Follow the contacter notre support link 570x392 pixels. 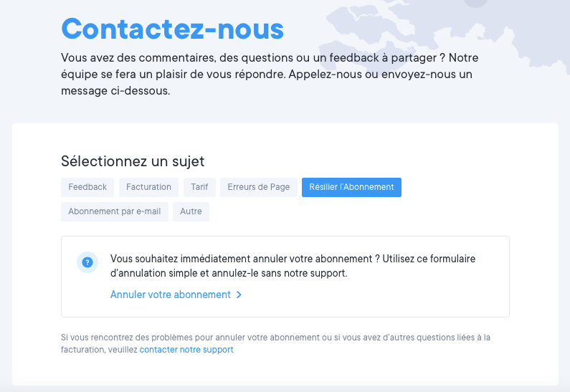[x=186, y=350]
